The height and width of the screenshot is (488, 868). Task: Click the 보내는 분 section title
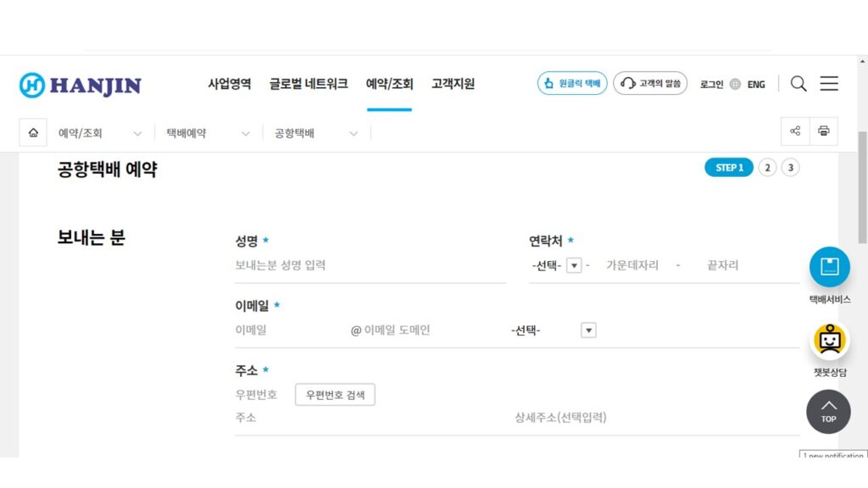click(92, 237)
